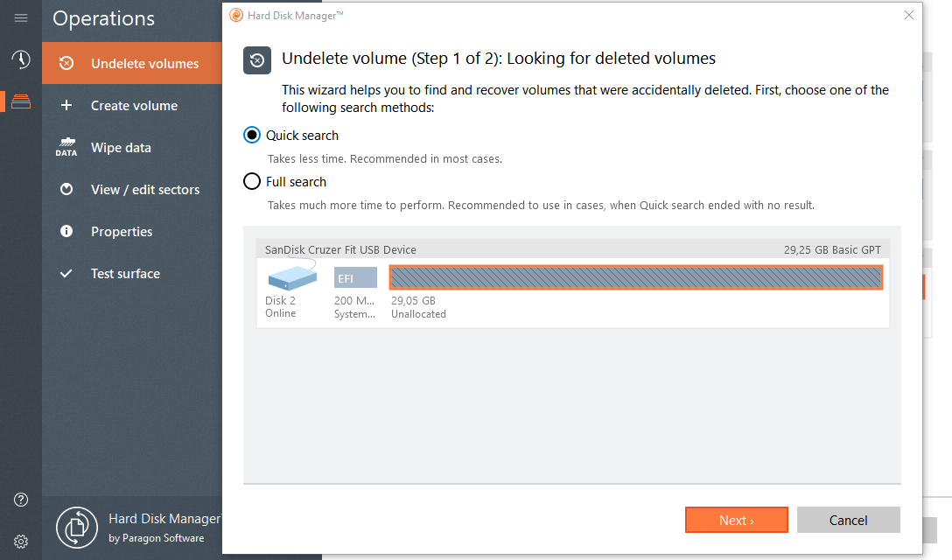Screen dimensions: 952x560
Task: Click the View / edit sectors icon
Action: click(x=66, y=189)
